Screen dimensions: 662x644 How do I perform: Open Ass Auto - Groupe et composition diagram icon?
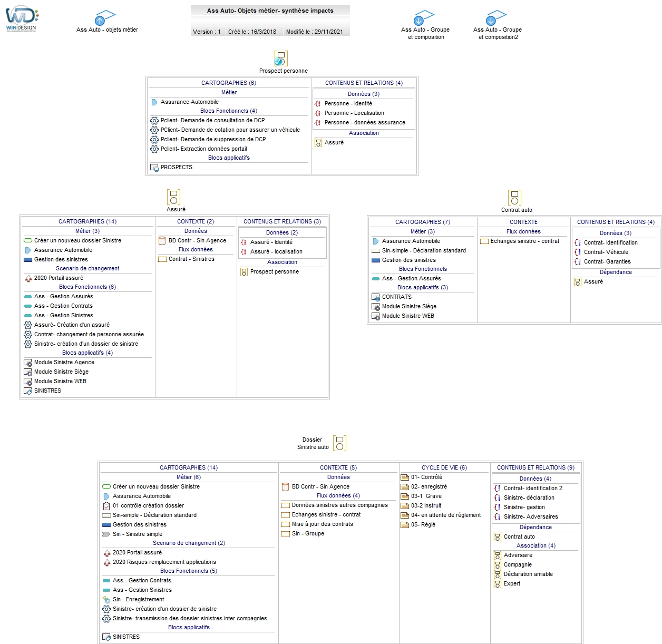423,18
